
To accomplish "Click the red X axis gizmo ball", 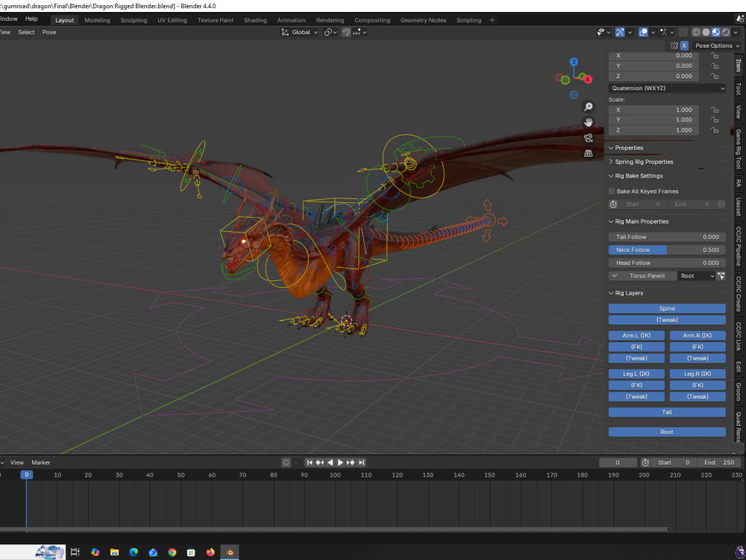I will click(x=589, y=79).
